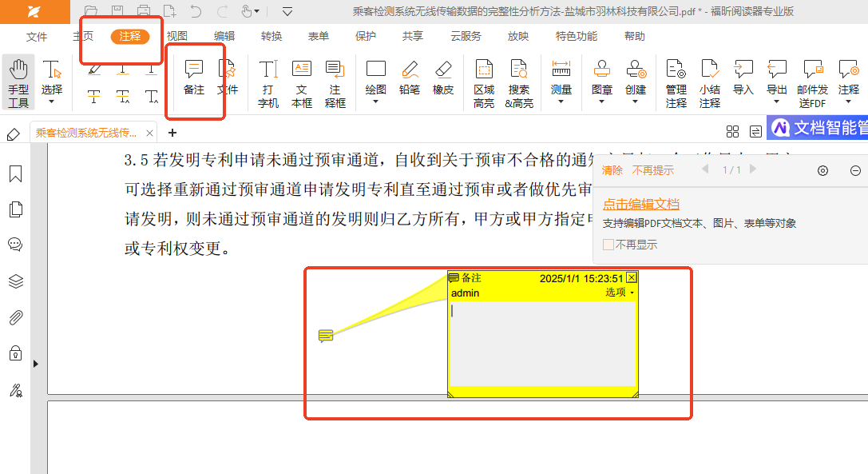Open the 选项 dropdown in the note popup
The image size is (868, 474).
(619, 293)
